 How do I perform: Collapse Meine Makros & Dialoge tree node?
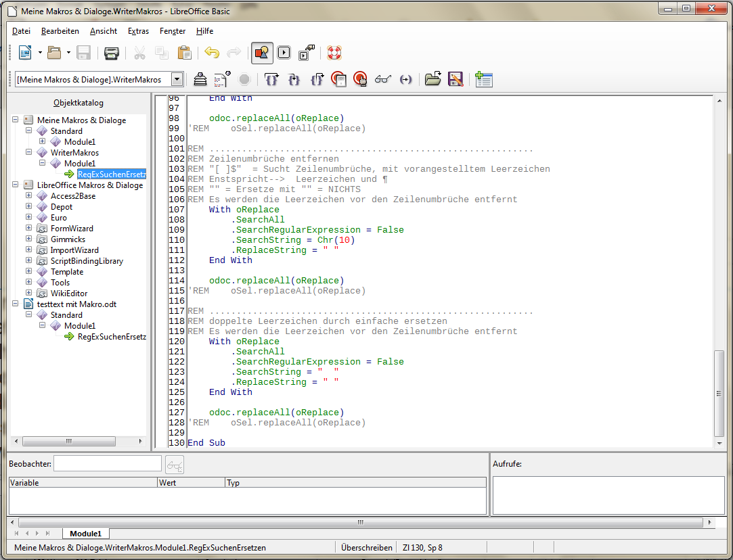[x=15, y=120]
